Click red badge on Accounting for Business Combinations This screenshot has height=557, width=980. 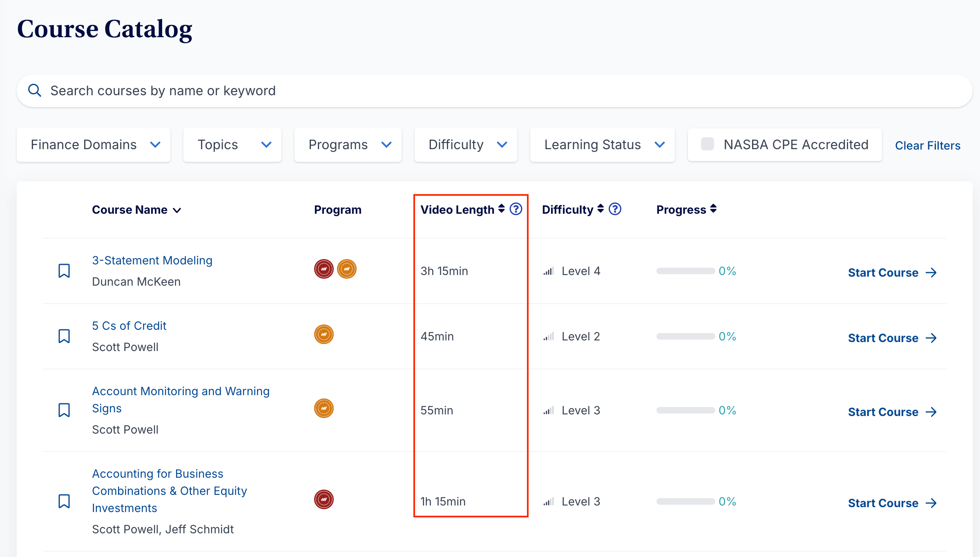point(324,499)
